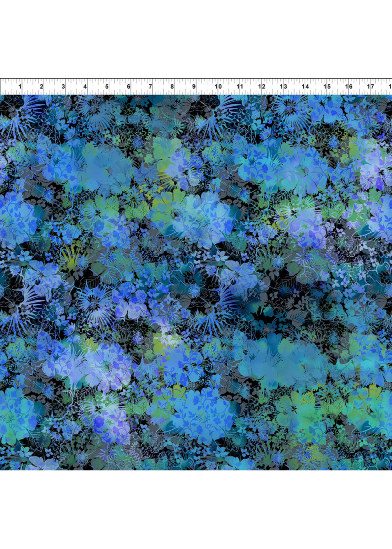The height and width of the screenshot is (549, 392).
Task: Click the ruler's 16-inch number label
Action: [349, 86]
